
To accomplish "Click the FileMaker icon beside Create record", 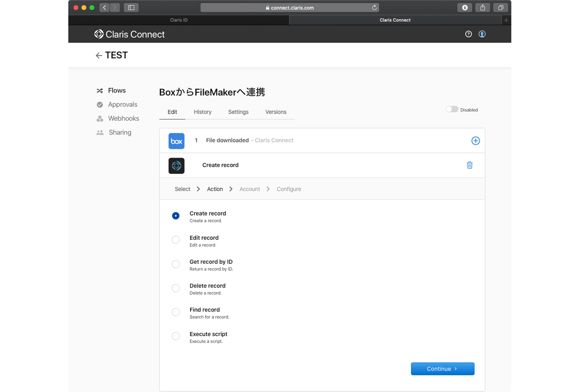I will coord(176,166).
